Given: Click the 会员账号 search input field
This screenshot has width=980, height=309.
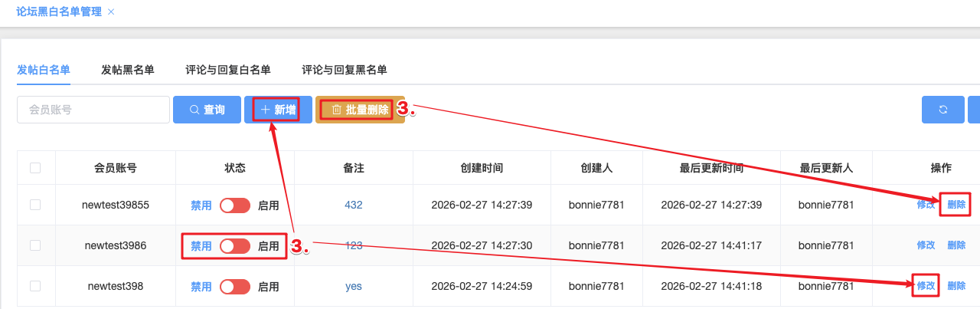Looking at the screenshot, I should point(93,110).
